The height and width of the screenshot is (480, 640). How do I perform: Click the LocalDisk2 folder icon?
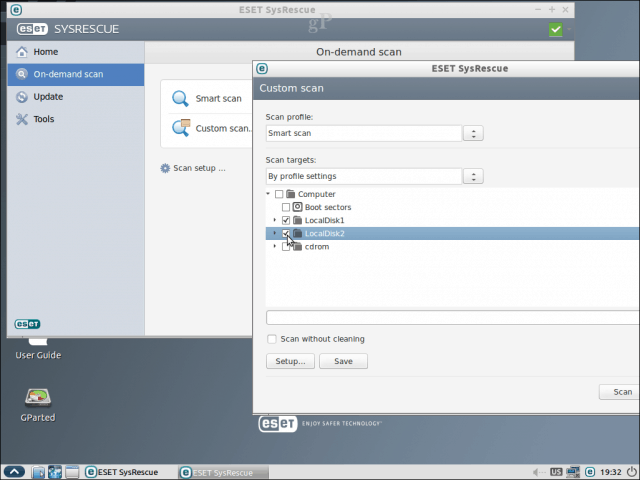pos(298,233)
